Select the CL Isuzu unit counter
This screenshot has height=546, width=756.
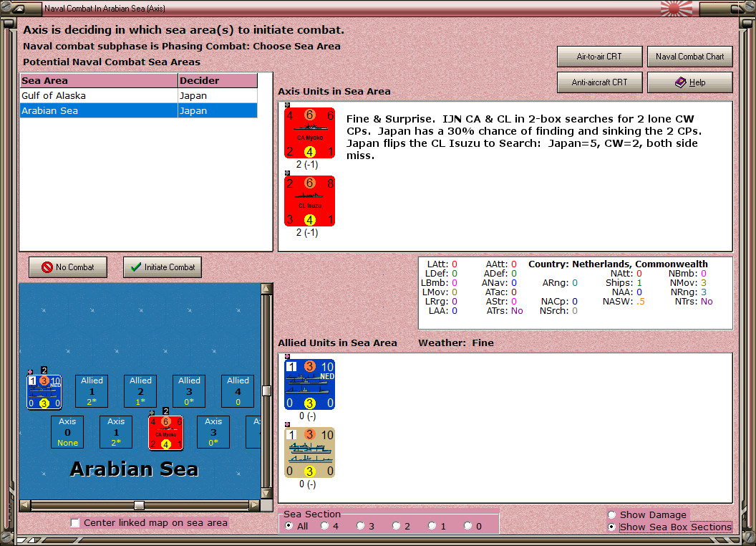tap(309, 201)
